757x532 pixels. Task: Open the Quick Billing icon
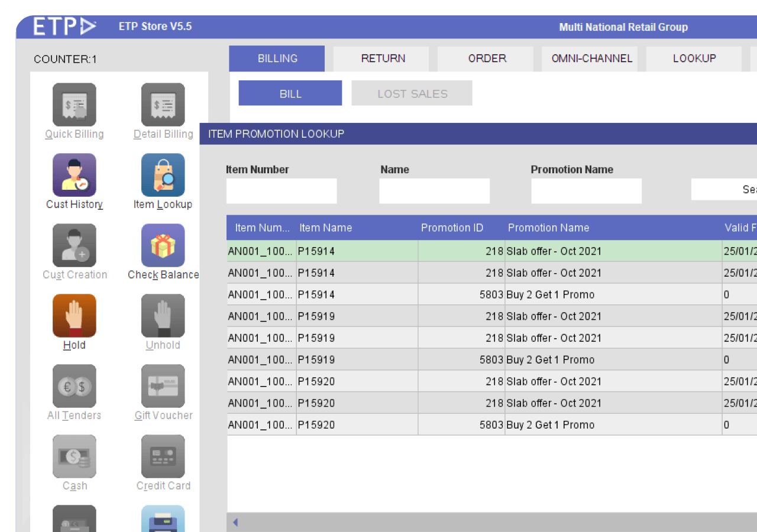coord(75,105)
